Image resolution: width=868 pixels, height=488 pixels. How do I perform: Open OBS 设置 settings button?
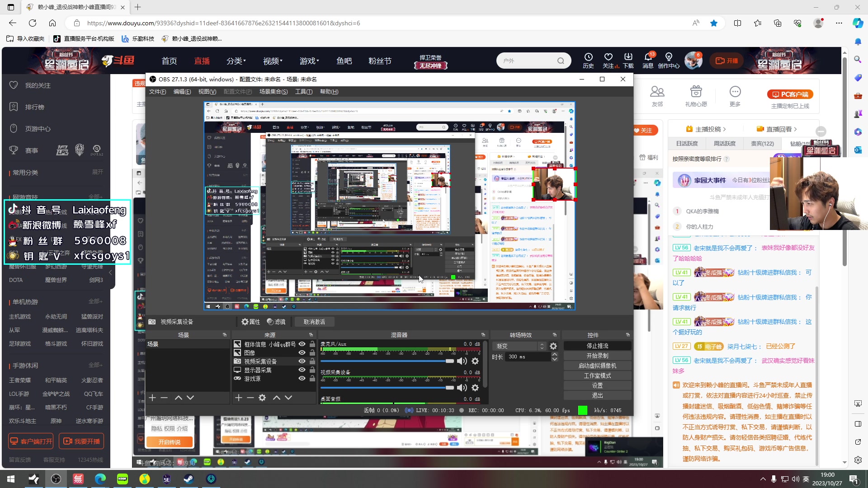point(597,385)
